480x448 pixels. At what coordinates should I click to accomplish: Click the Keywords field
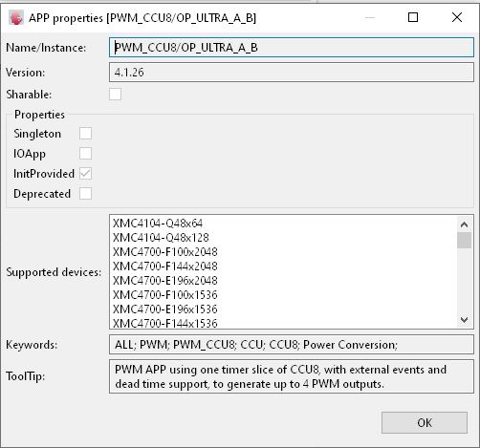[292, 345]
